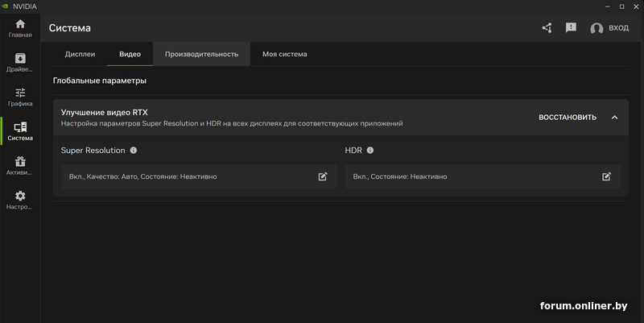Show HDR info tooltip
This screenshot has width=644, height=323.
[x=370, y=151]
